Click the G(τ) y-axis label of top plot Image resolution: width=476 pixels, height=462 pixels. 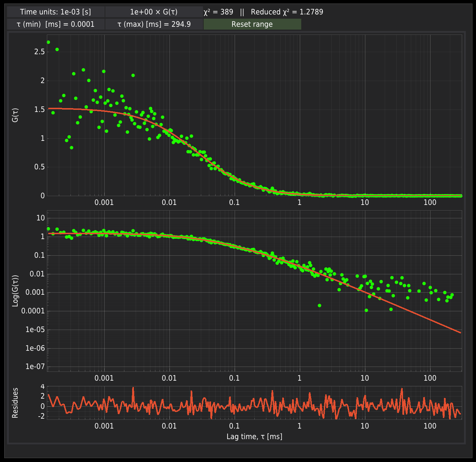[x=15, y=115]
